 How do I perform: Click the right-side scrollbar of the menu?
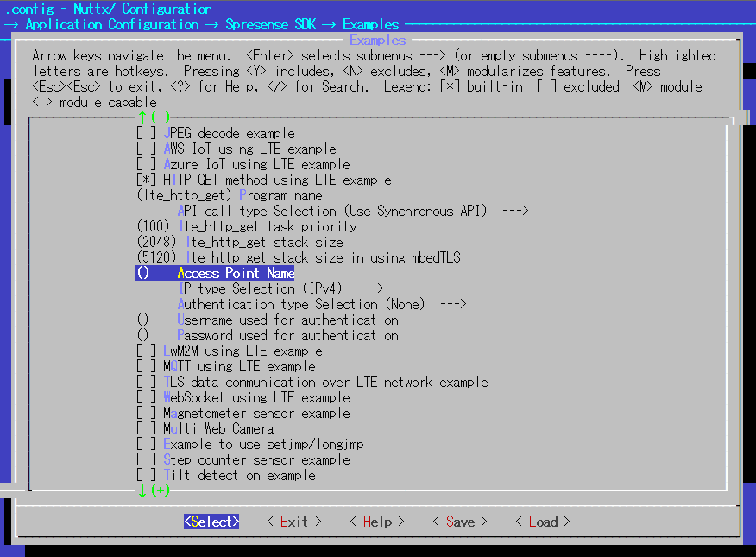pos(737,302)
